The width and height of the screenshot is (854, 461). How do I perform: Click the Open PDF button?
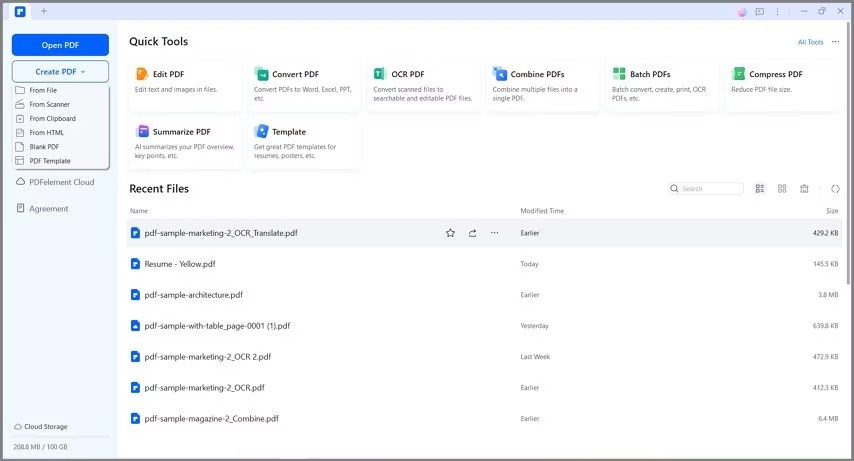(60, 45)
